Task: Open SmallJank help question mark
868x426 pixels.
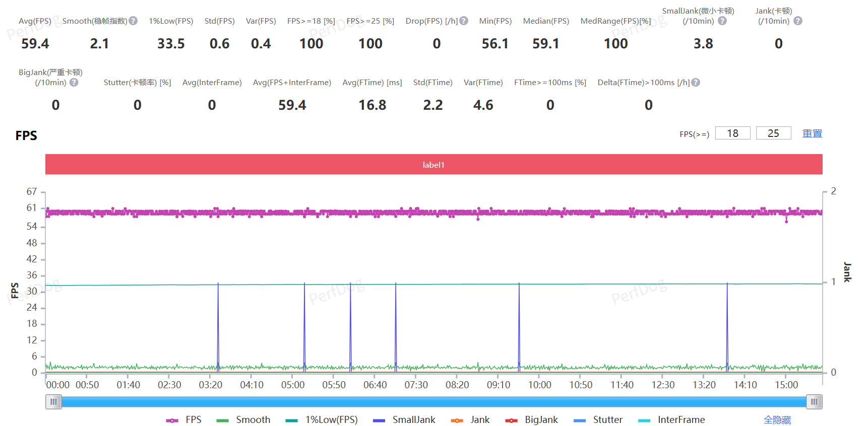Action: point(722,21)
